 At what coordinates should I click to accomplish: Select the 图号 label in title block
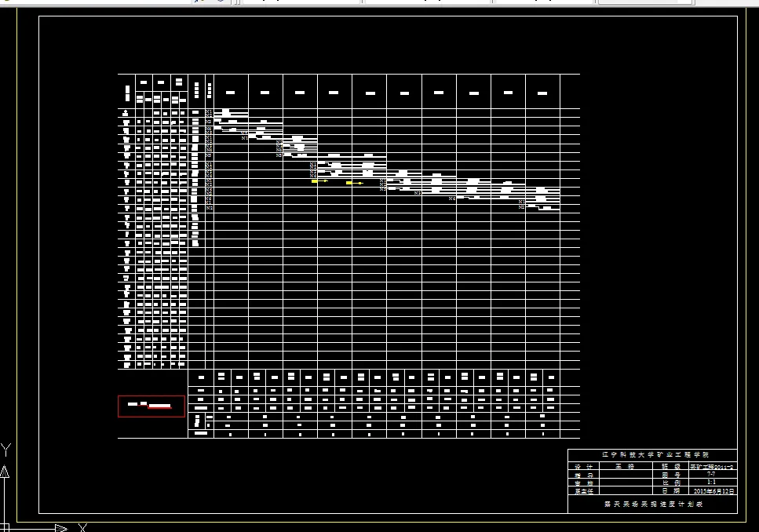pos(671,475)
